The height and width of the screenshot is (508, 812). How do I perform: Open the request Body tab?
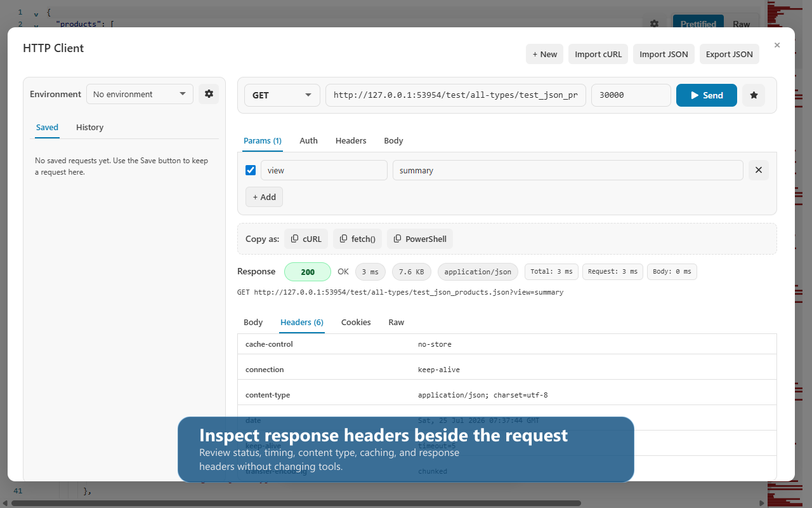[393, 140]
